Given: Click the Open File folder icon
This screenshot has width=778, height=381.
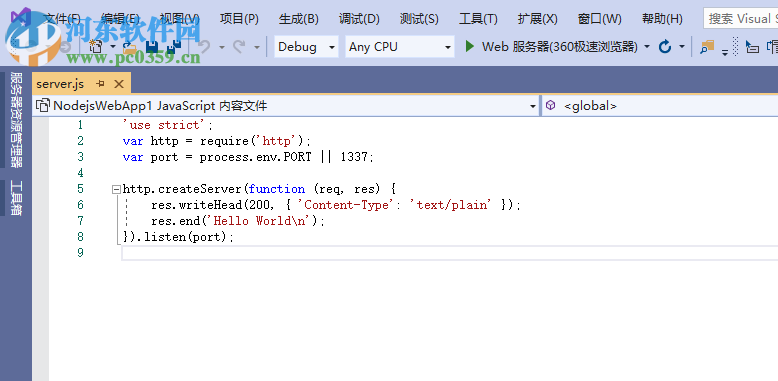Looking at the screenshot, I should point(130,47).
